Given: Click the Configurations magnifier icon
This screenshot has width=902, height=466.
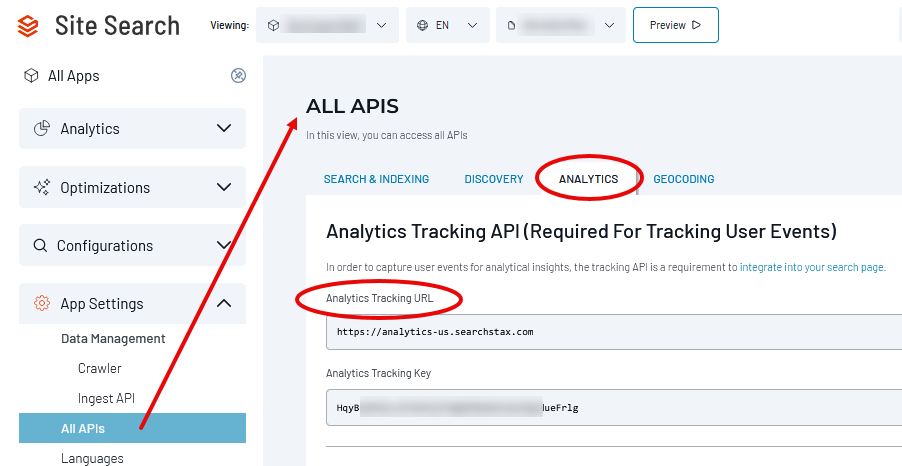Looking at the screenshot, I should pos(40,246).
